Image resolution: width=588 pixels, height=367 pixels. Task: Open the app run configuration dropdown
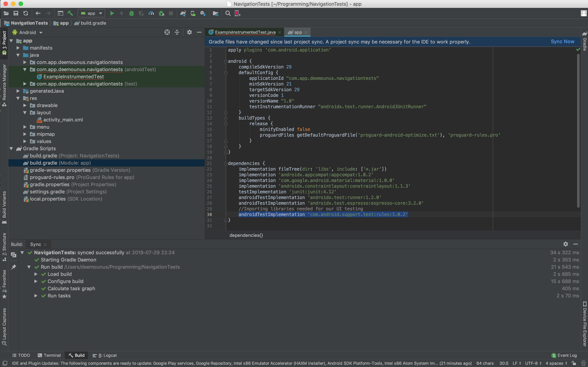91,13
